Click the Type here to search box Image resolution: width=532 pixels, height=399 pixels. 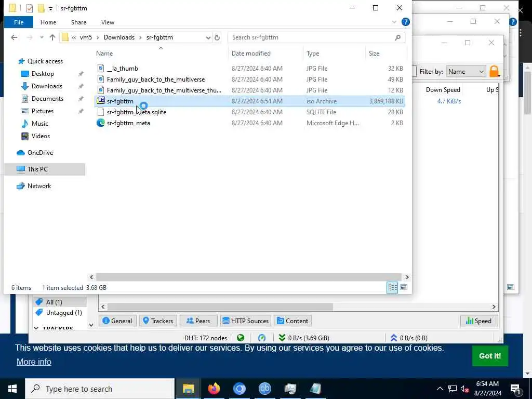pos(100,389)
